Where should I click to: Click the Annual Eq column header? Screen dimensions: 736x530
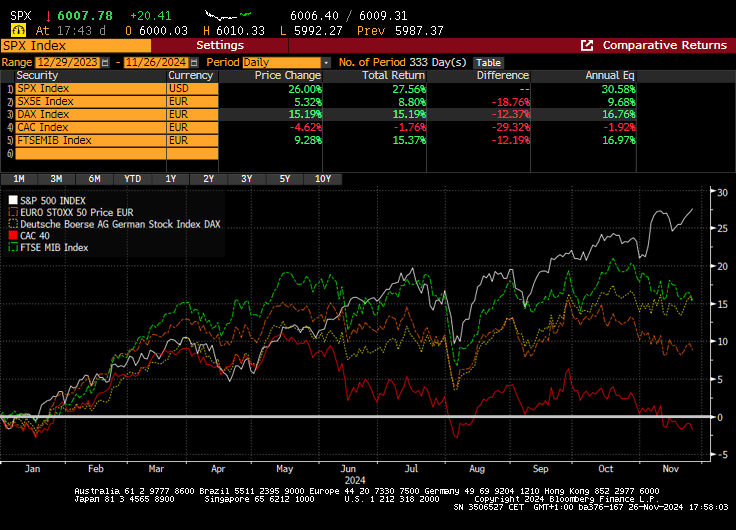(x=610, y=76)
